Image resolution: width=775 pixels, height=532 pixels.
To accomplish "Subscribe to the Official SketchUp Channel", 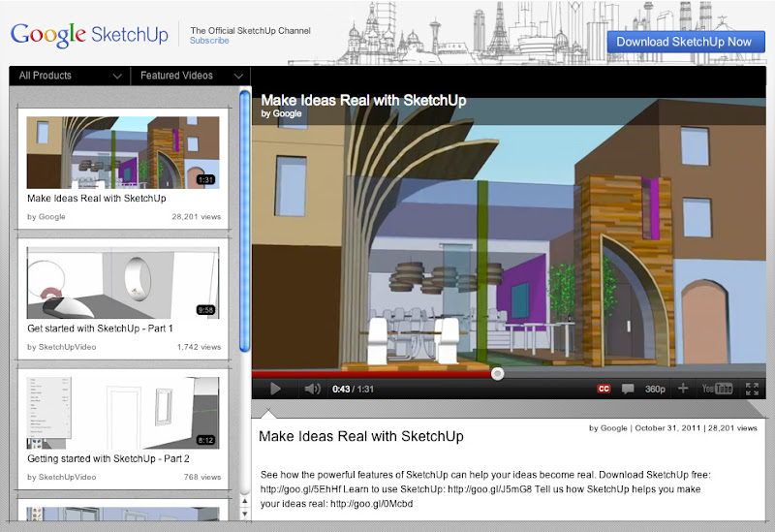I will 209,41.
